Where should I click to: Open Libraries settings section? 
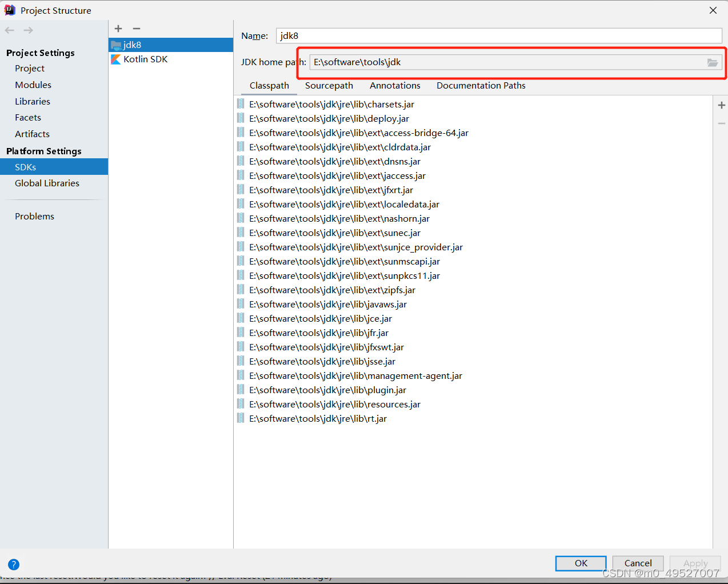[33, 102]
